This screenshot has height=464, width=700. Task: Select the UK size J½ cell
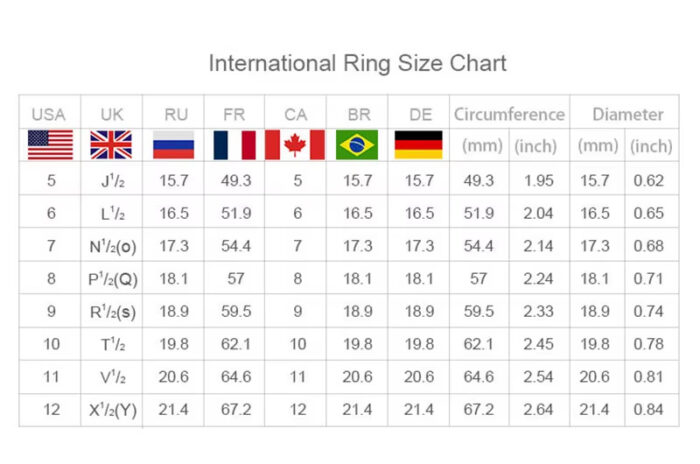(x=112, y=180)
